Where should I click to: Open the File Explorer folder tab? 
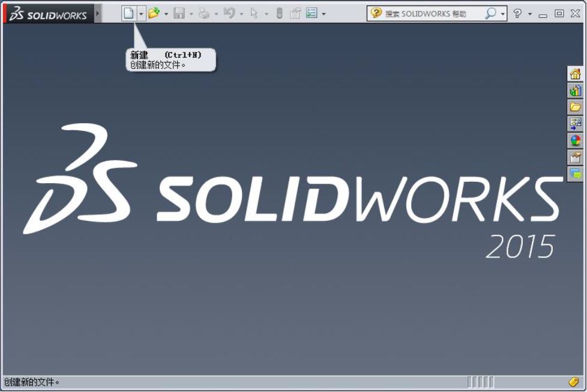pyautogui.click(x=575, y=107)
